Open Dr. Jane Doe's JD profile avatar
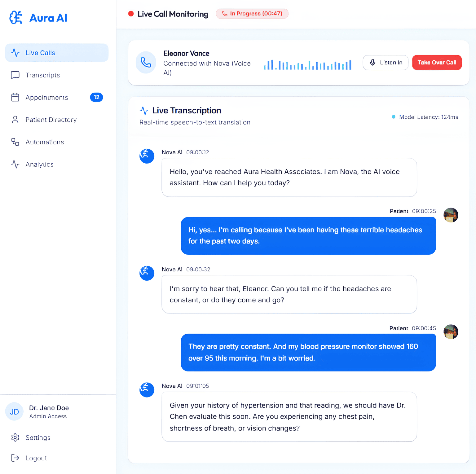This screenshot has width=476, height=474. point(14,412)
